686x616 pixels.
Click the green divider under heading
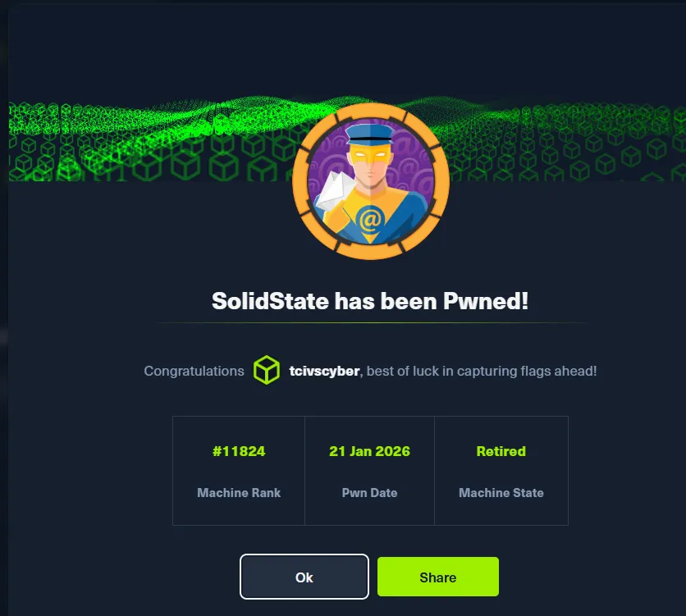click(x=371, y=323)
